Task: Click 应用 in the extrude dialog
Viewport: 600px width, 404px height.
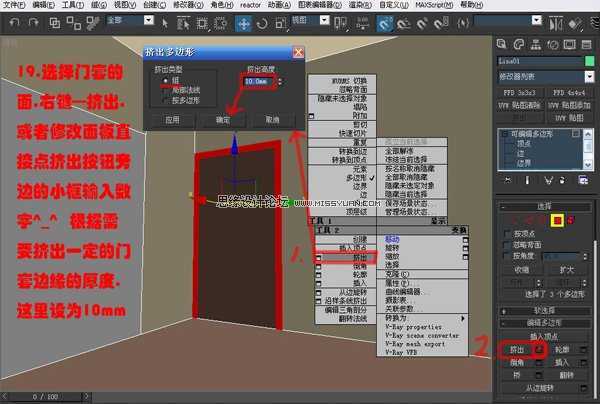Action: 172,120
